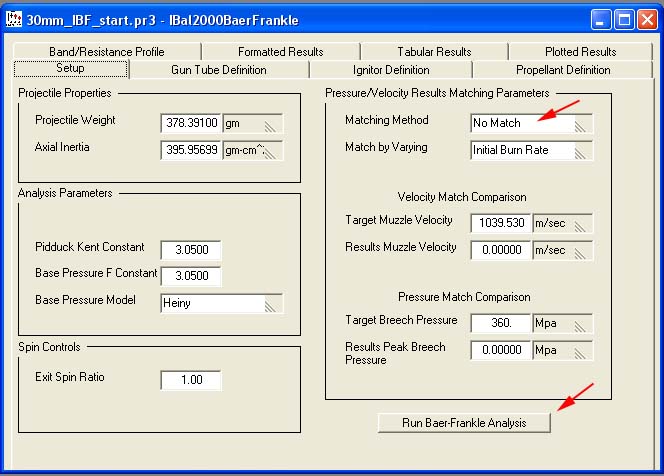Open the Tabular Results tab
Viewport: 664px width, 476px height.
(433, 51)
